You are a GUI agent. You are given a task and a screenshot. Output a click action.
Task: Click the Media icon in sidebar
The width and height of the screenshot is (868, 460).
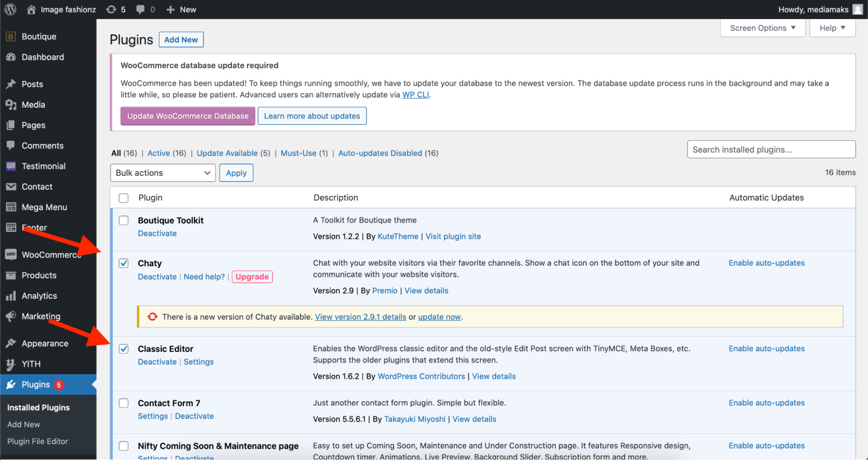click(11, 105)
